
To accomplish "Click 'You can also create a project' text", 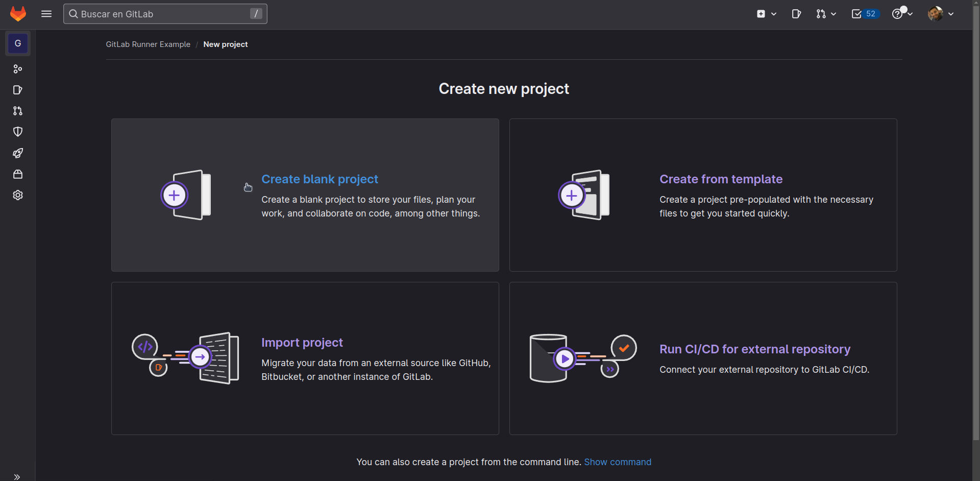I will point(469,462).
